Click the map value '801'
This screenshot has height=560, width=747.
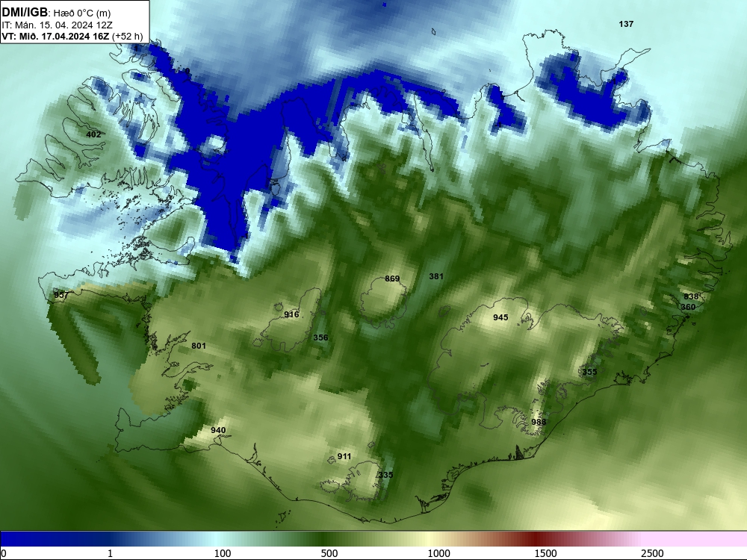[199, 346]
